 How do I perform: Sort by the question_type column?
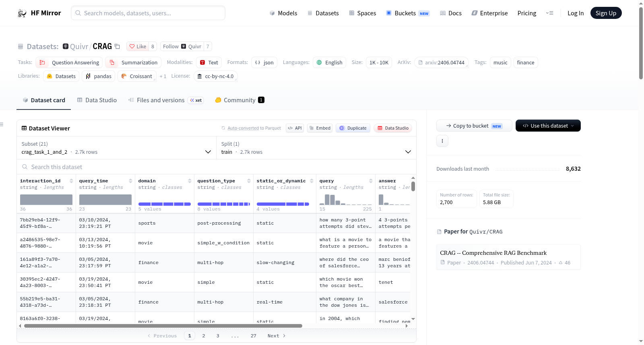click(249, 181)
